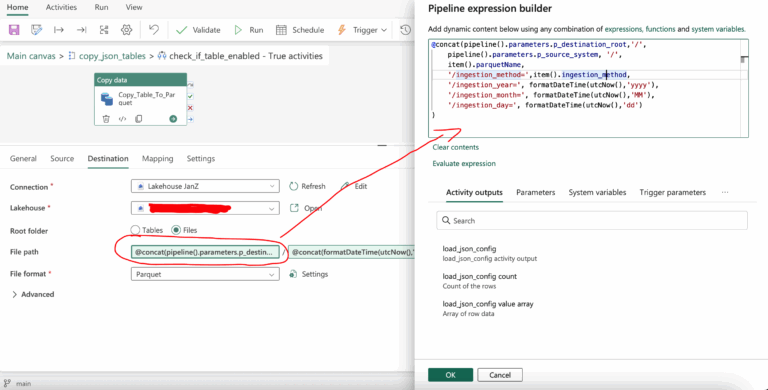Open the Run ribbon tab
768x390 pixels.
point(101,7)
